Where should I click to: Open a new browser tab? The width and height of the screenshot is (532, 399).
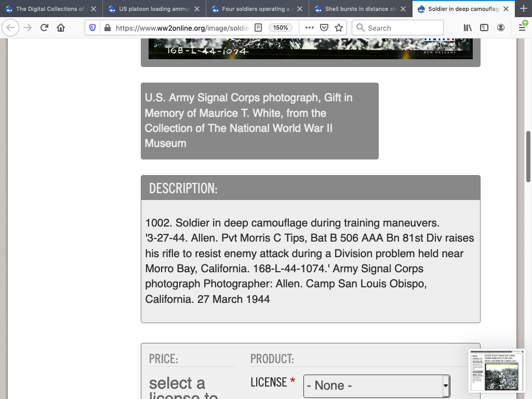pyautogui.click(x=523, y=9)
